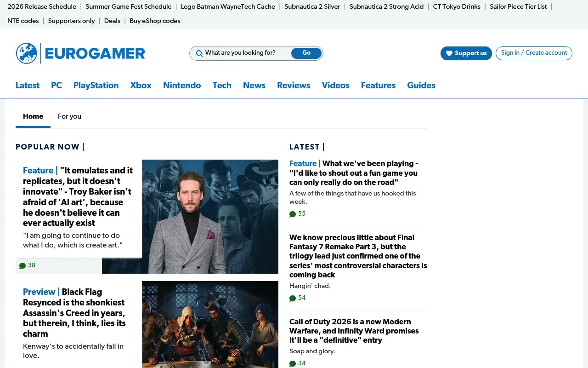Open Subnautica 2 Silver link
The width and height of the screenshot is (588, 368).
coord(312,7)
